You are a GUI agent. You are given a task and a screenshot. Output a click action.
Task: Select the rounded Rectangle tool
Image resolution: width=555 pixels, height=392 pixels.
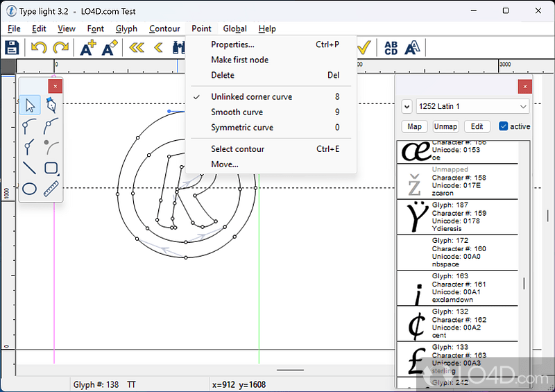tap(51, 168)
